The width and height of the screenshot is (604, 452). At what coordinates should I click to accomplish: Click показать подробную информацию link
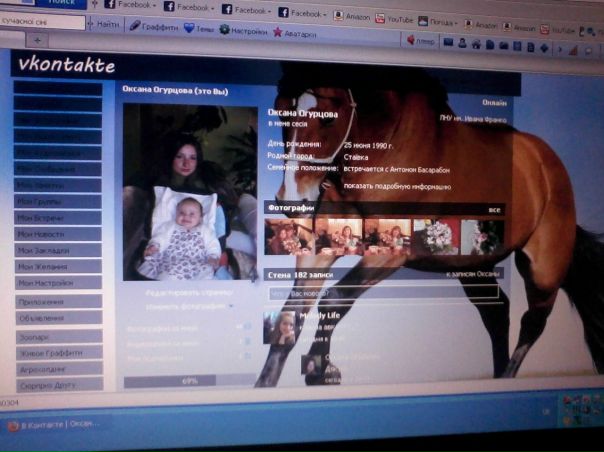pyautogui.click(x=397, y=187)
